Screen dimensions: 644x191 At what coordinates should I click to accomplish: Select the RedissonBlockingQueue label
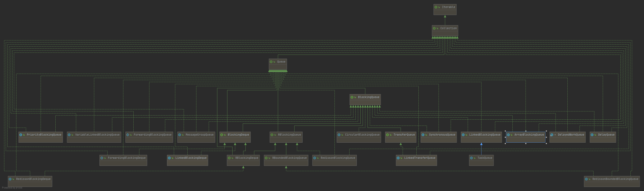click(x=338, y=158)
